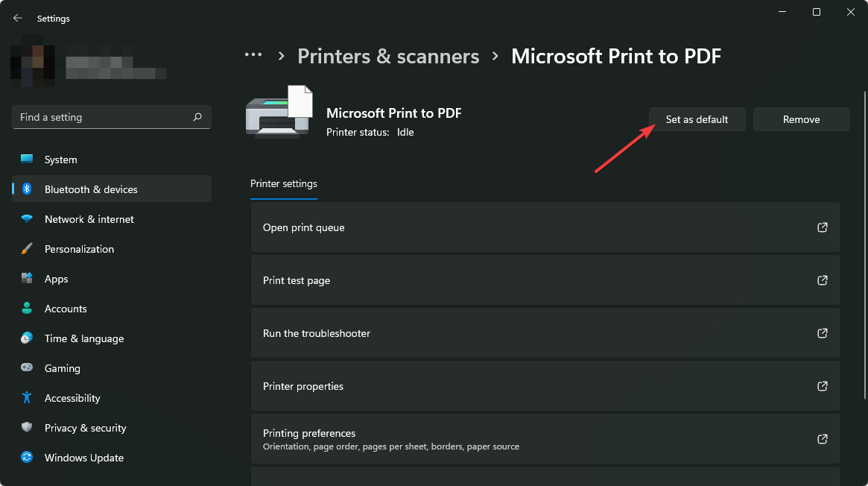Go to Accessibility settings

point(72,398)
